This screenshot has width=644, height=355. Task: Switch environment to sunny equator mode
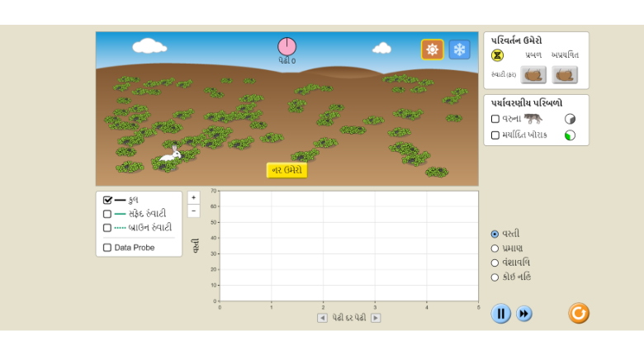tap(432, 50)
